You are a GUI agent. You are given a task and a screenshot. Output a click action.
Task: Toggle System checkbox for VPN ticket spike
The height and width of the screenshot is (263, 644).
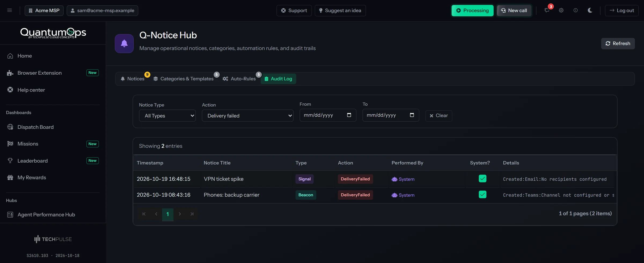(x=482, y=178)
